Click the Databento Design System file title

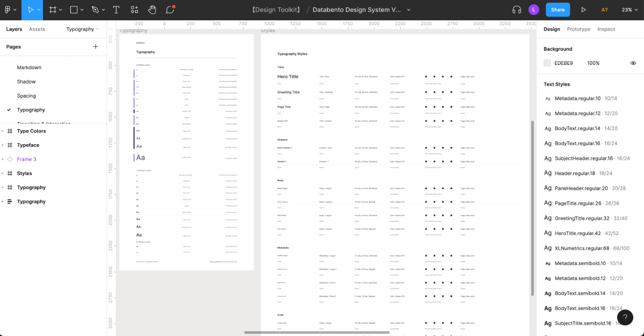click(357, 10)
